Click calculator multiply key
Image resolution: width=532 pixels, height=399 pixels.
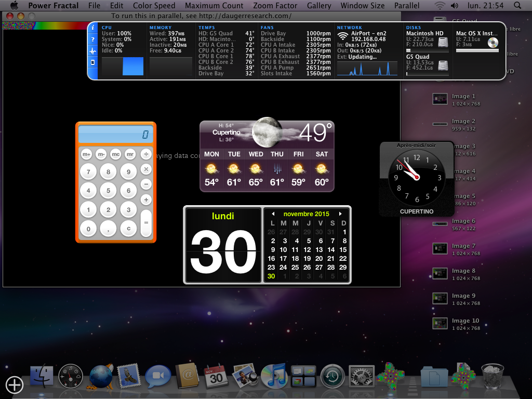(x=146, y=169)
